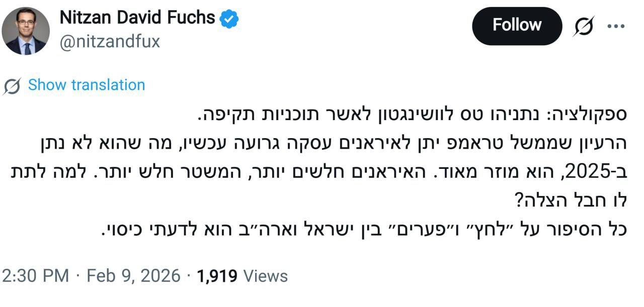644x307 pixels.
Task: Click the Views label
Action: click(265, 276)
